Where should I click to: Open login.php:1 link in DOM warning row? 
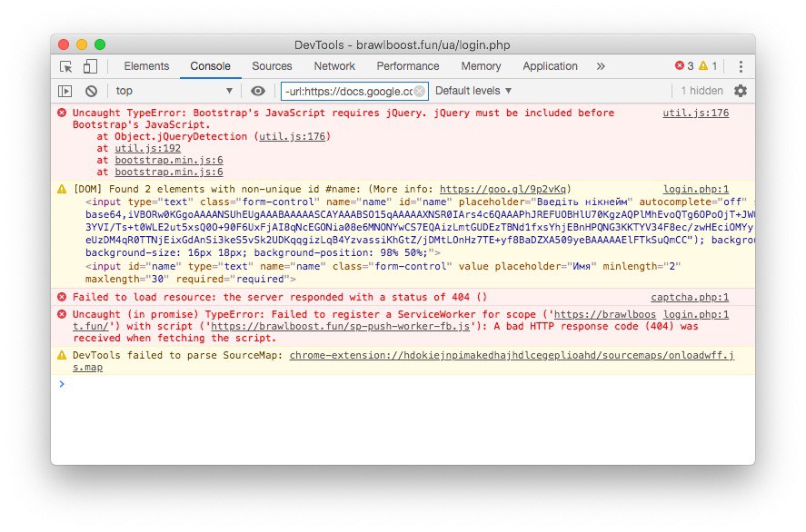[696, 190]
